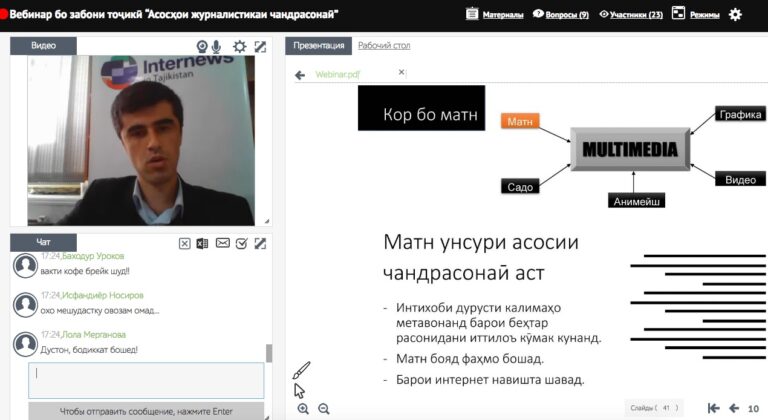This screenshot has height=420, width=768.
Task: Select the Чат panel tab
Action: pos(43,242)
